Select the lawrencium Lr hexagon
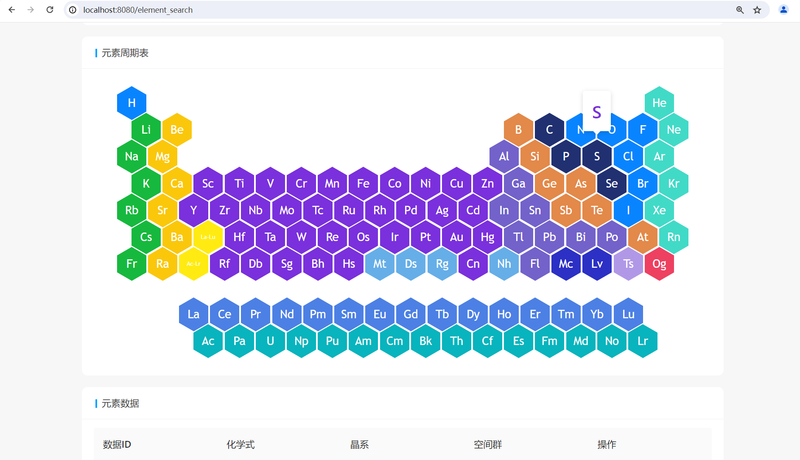 [642, 341]
